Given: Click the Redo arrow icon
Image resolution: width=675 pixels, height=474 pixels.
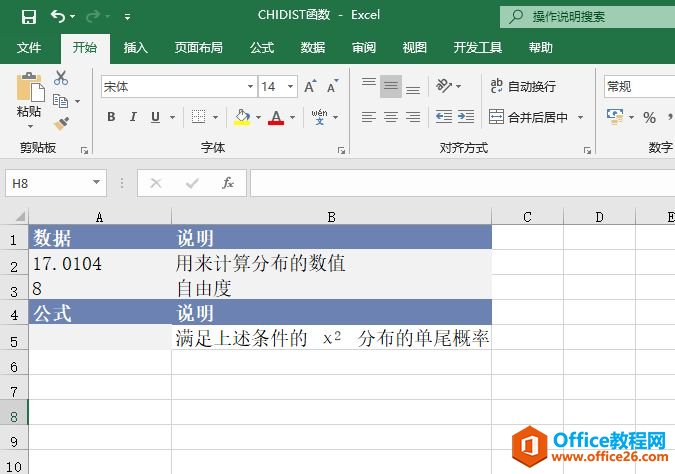Looking at the screenshot, I should point(93,16).
